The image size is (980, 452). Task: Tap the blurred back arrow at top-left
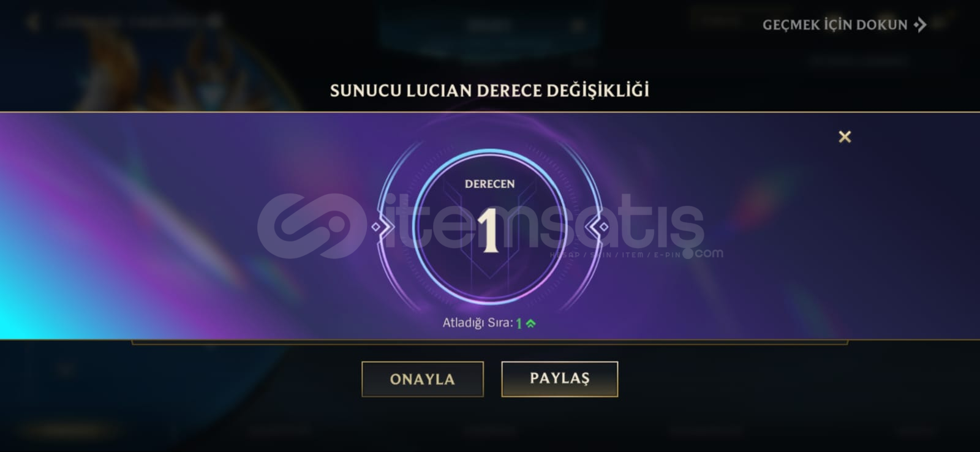click(x=33, y=23)
